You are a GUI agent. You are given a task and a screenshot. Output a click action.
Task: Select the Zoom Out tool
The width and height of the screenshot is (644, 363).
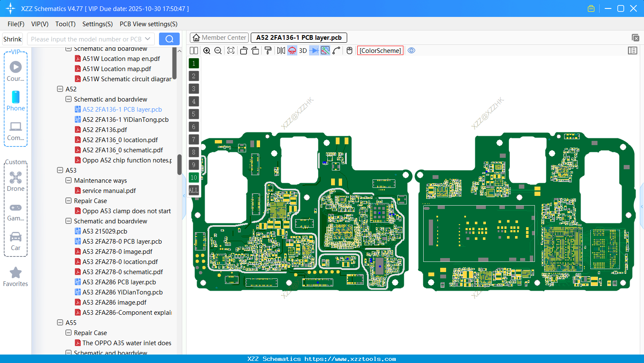coord(217,50)
